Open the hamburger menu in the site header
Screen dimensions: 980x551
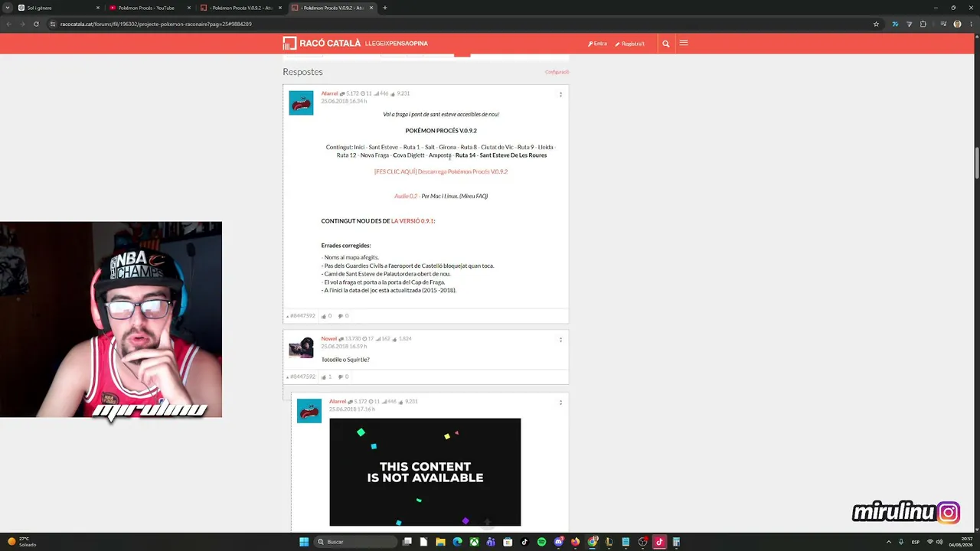click(x=684, y=43)
